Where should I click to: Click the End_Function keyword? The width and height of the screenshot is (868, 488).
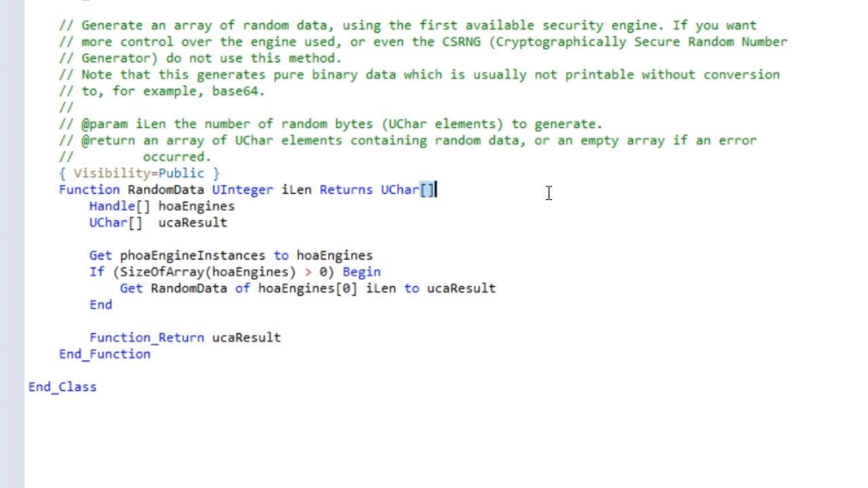pyautogui.click(x=104, y=354)
